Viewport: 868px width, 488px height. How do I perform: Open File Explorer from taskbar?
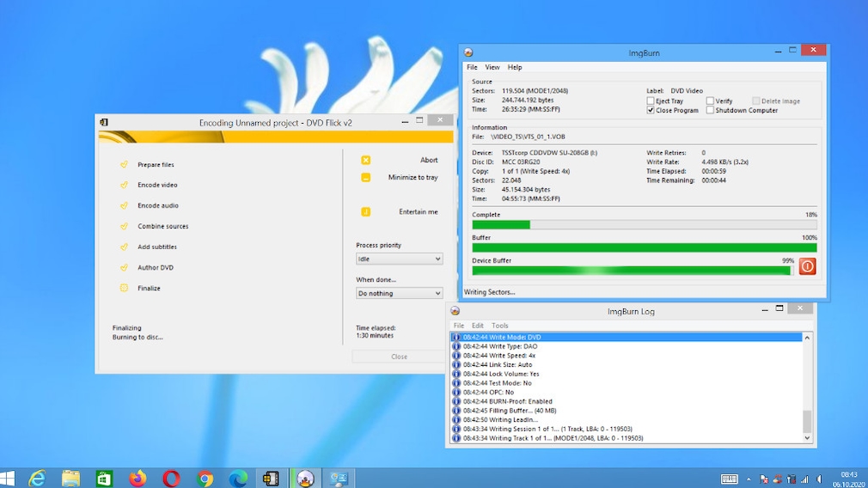[70, 479]
